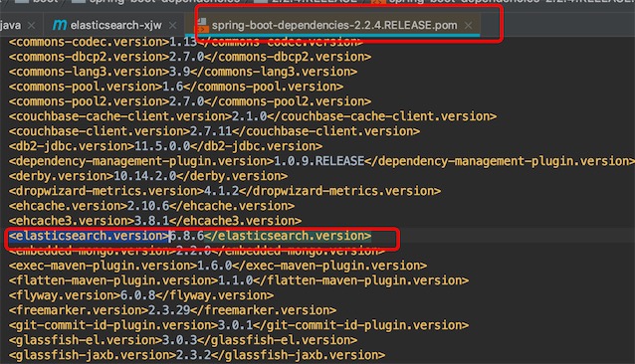
Task: Click the commons-dbcp2.version line
Action: (x=190, y=57)
